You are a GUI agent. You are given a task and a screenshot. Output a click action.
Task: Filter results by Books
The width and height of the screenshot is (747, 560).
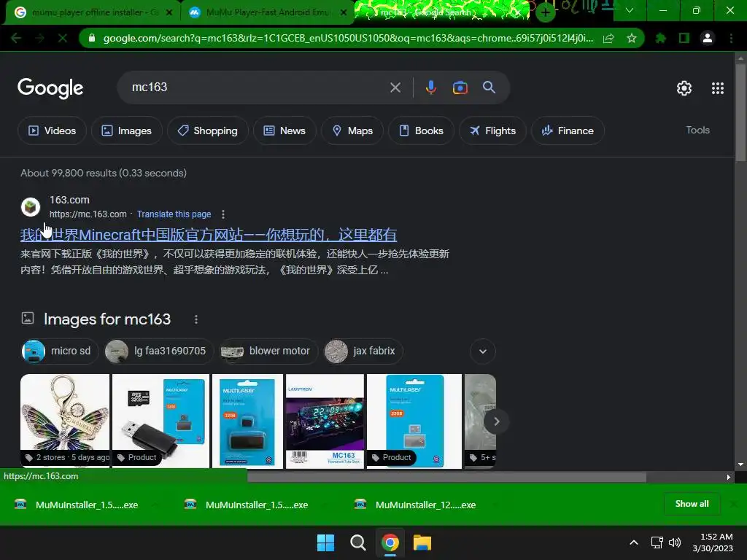coord(421,131)
